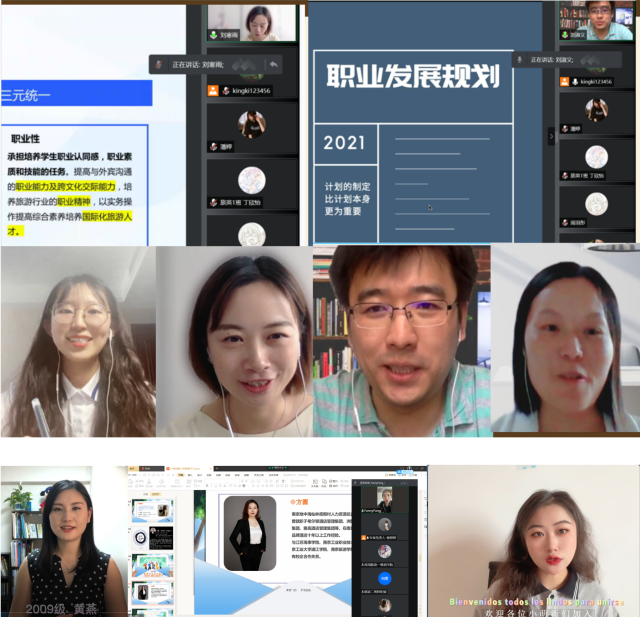Screen dimensions: 640x617
Task: Click the presenter's portrait photo on the 方蕾 slide
Action: click(249, 533)
